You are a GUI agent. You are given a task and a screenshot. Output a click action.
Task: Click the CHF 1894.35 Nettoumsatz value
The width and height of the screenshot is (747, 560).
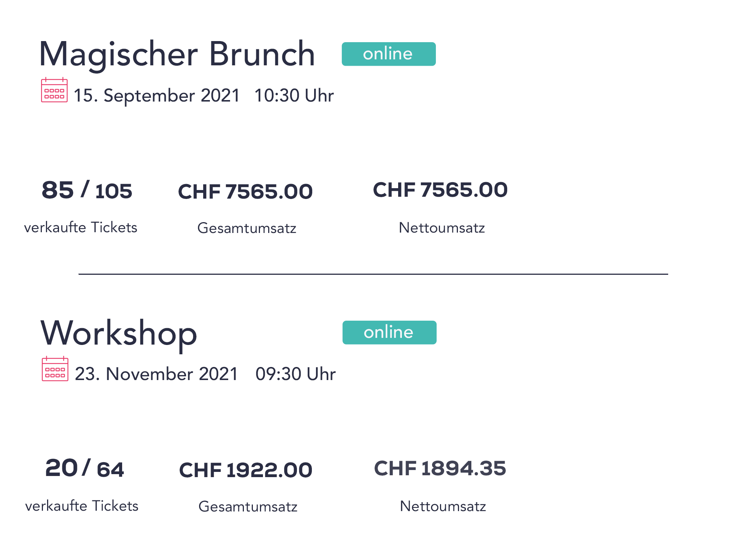tap(440, 468)
